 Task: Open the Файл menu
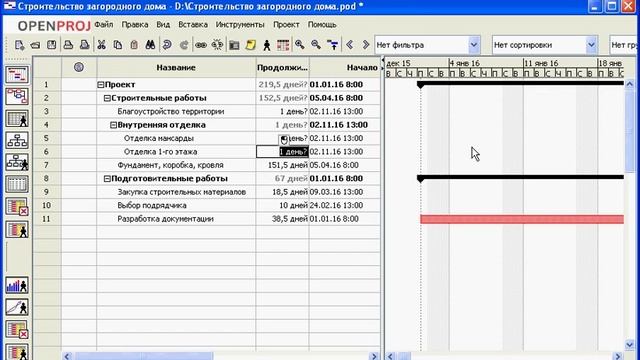104,24
